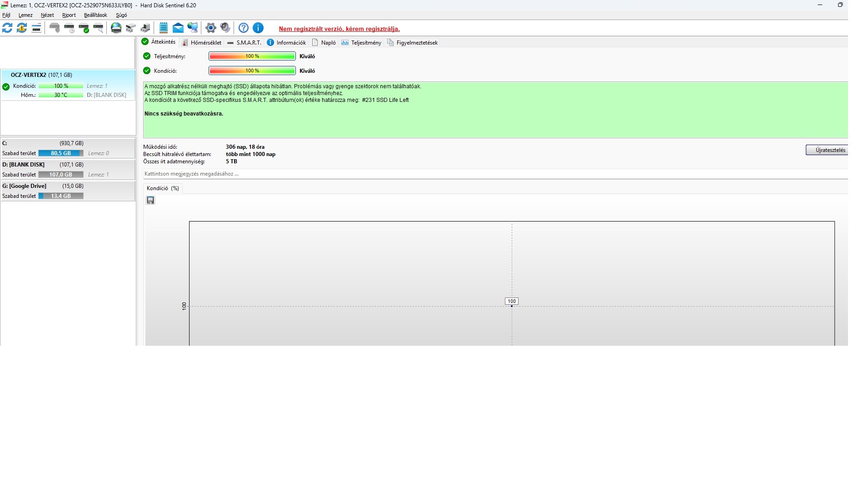The image size is (868, 489).
Task: Click the value több mint 1000 nap
Action: coord(250,154)
